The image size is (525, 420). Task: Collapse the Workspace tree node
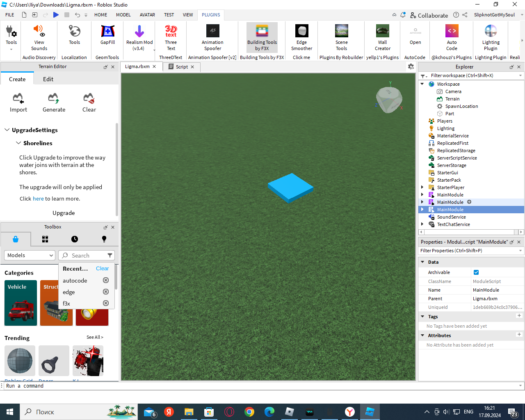pyautogui.click(x=422, y=84)
